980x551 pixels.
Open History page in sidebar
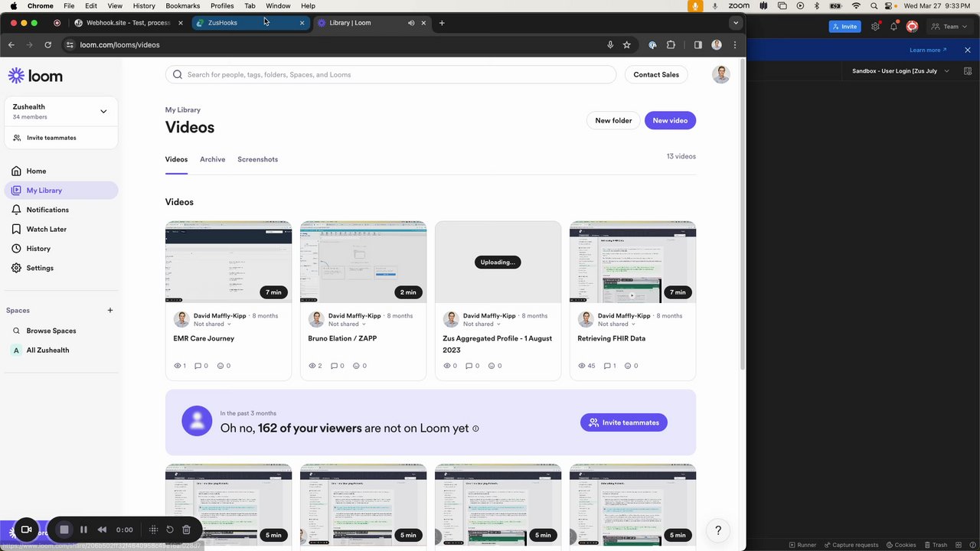pos(38,249)
